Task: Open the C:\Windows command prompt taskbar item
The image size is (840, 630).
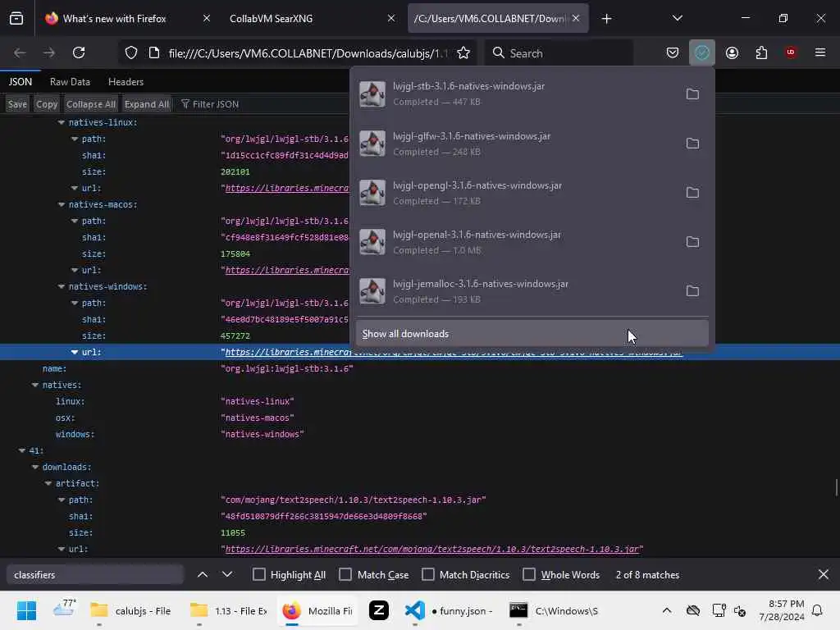Action: tap(554, 610)
